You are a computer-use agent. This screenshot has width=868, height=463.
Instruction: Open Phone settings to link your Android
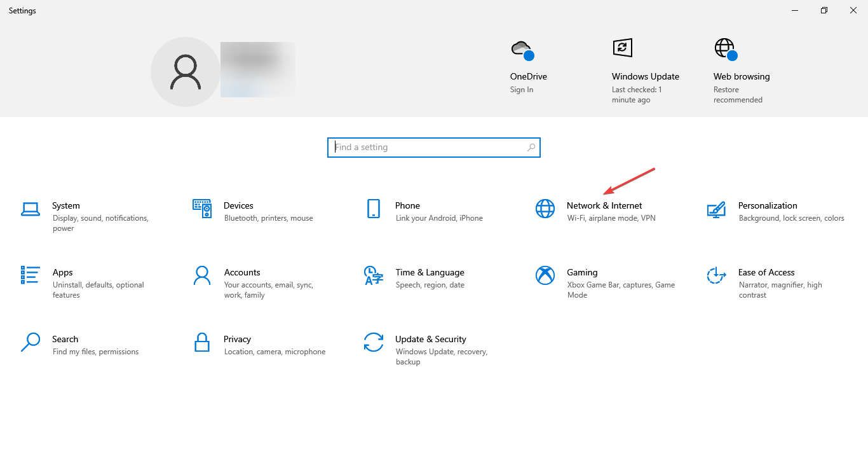tap(407, 205)
